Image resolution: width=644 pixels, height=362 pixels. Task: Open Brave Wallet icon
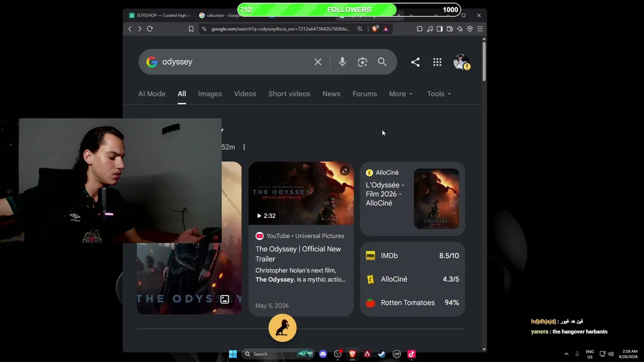coord(450,29)
